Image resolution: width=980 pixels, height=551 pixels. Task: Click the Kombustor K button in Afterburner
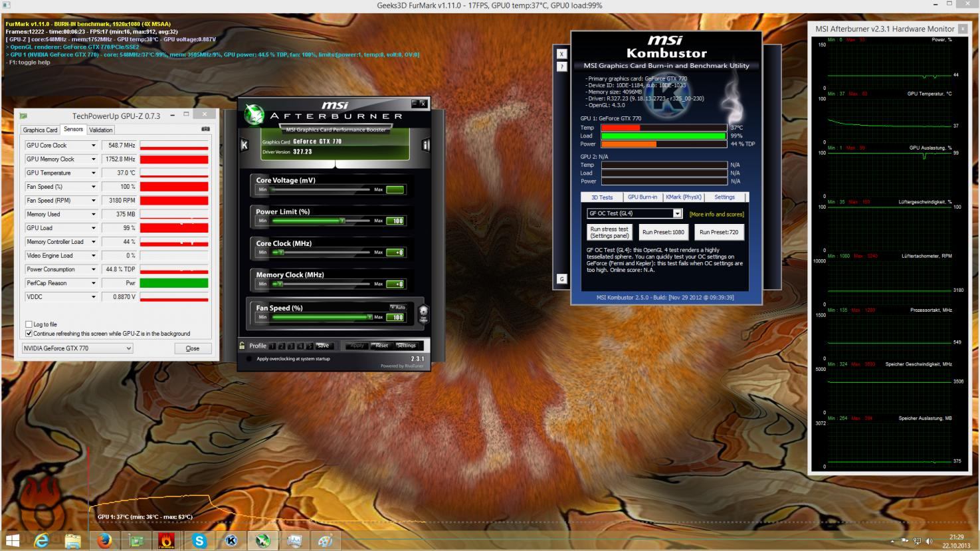coord(244,146)
